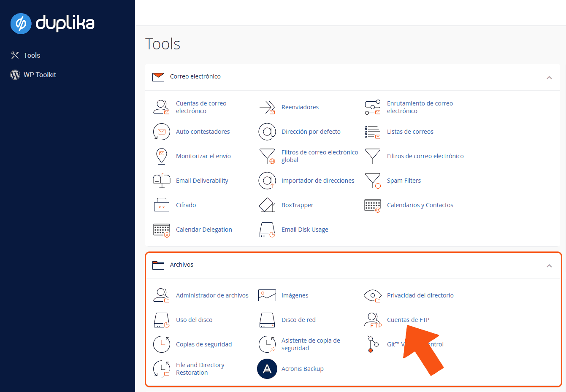
Task: Open the Auto contestadores icon
Action: point(161,132)
